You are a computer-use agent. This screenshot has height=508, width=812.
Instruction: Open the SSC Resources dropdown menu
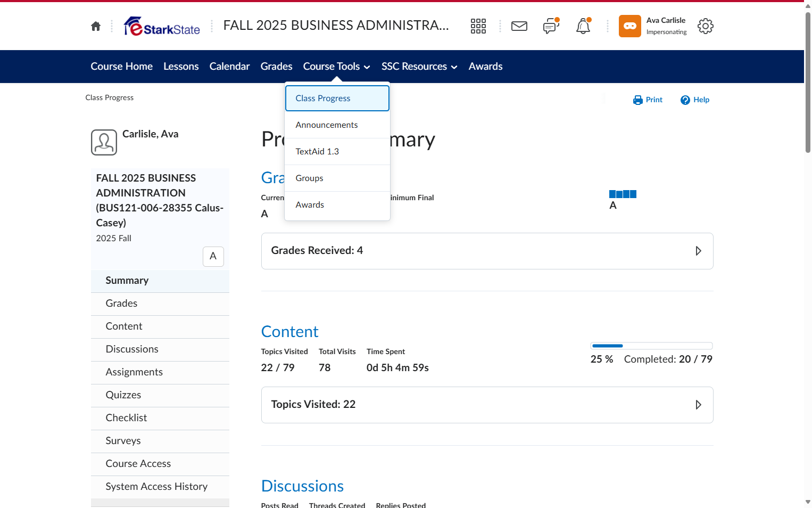(419, 67)
